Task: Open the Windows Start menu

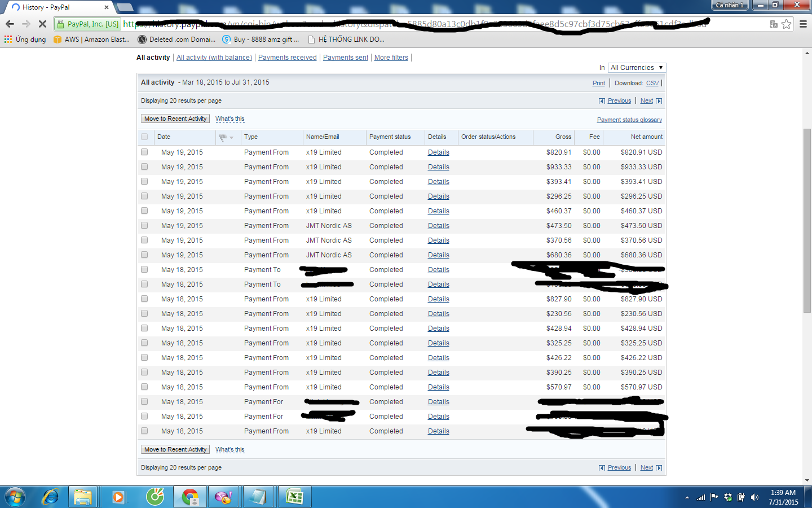Action: tap(15, 497)
